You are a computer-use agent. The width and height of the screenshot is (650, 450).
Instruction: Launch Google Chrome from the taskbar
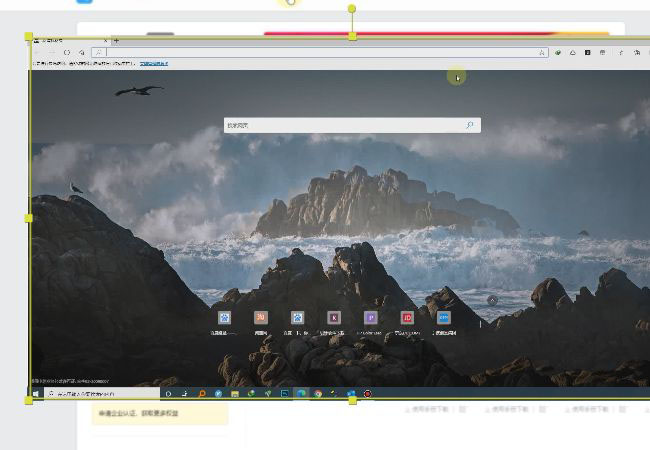click(x=318, y=394)
